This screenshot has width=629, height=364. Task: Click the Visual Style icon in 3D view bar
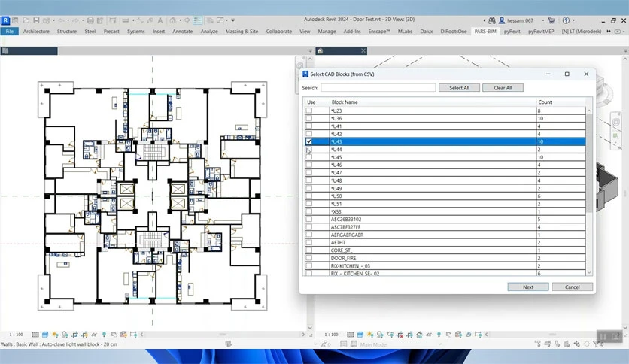360,335
